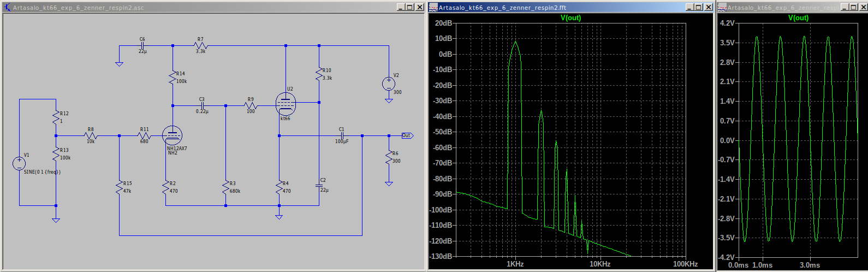The height and width of the screenshot is (272, 868).
Task: Minimize the schematic window
Action: pyautogui.click(x=401, y=8)
